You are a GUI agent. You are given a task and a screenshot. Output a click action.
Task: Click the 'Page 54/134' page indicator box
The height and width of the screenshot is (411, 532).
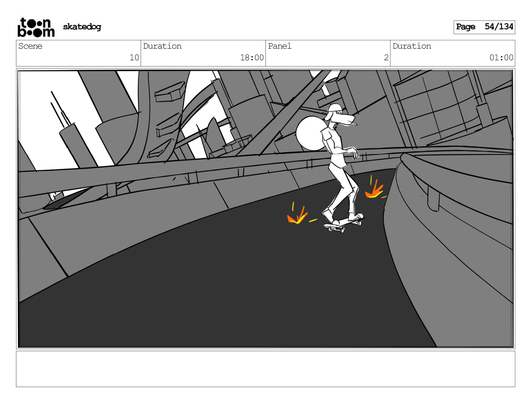(x=484, y=27)
